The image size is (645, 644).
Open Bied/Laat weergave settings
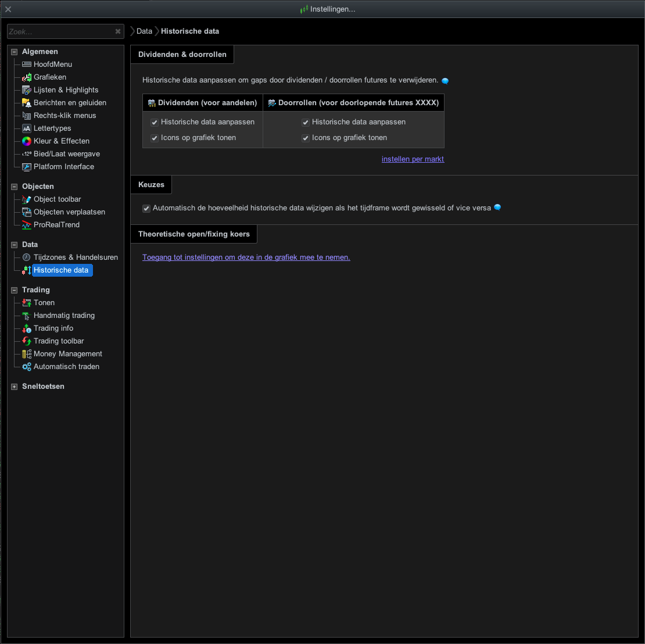coord(67,154)
